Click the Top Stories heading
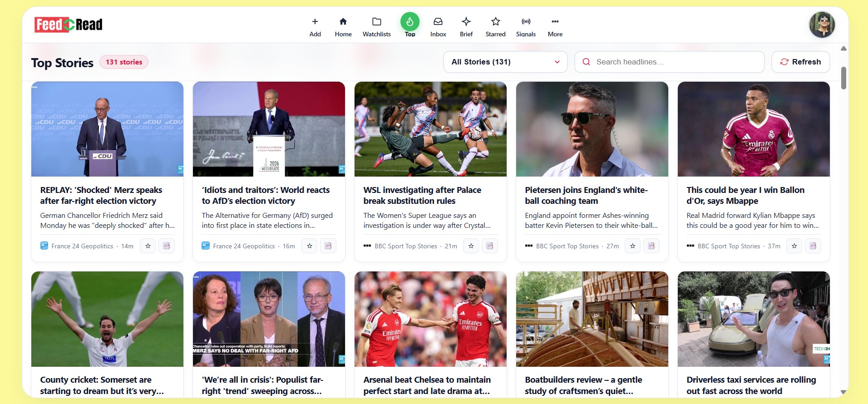The height and width of the screenshot is (404, 868). tap(62, 63)
